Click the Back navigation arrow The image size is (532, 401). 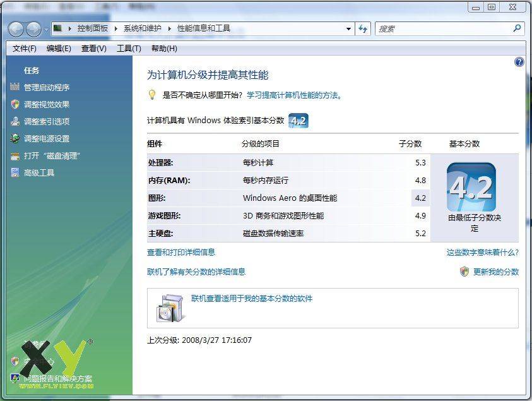click(16, 30)
